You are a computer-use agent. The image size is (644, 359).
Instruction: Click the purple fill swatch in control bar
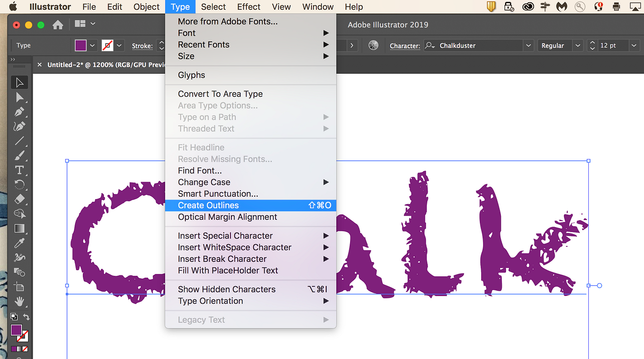pos(80,46)
